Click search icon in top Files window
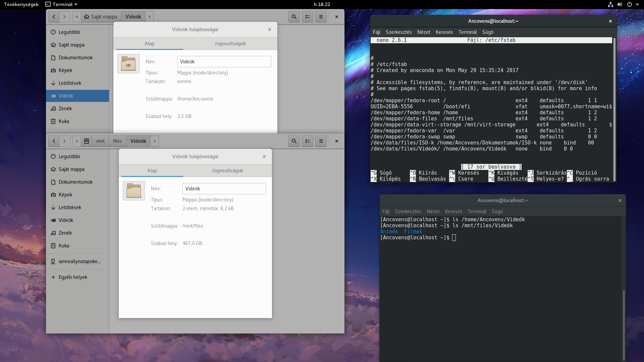 coord(294,17)
